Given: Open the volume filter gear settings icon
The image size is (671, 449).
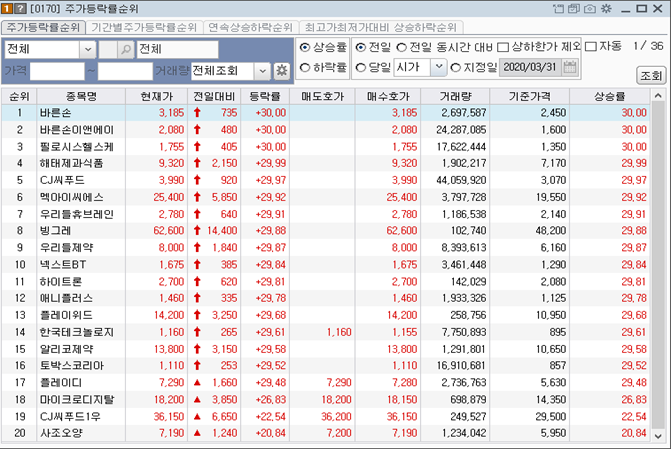Looking at the screenshot, I should pyautogui.click(x=282, y=71).
